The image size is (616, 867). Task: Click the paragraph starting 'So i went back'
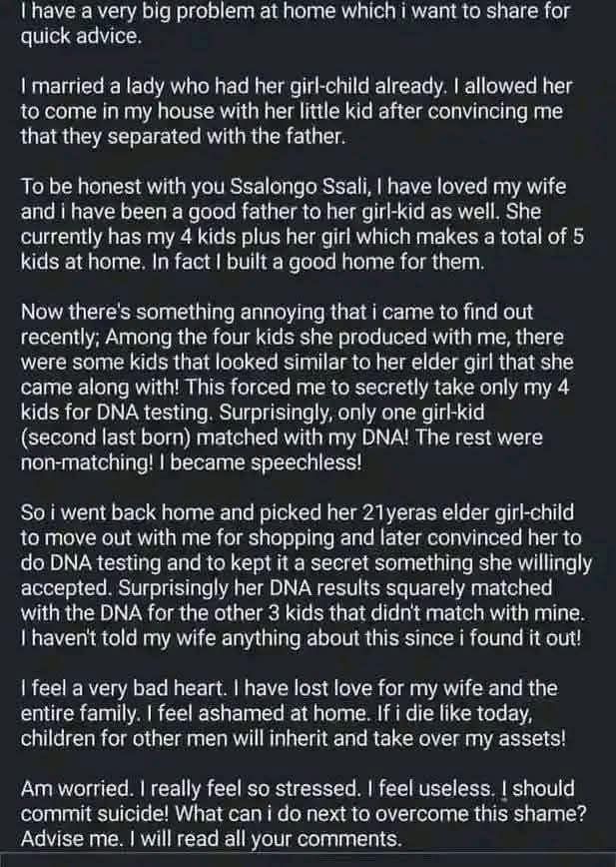coord(306,575)
